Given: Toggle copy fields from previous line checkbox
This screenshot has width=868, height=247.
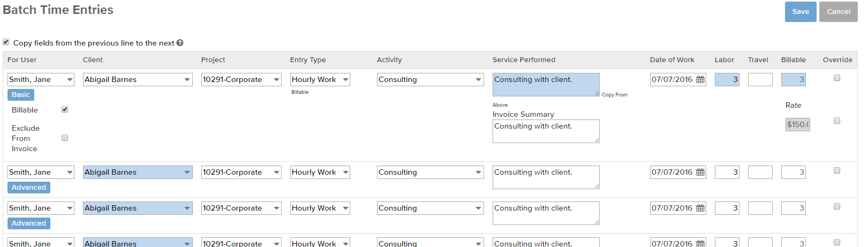Looking at the screenshot, I should [6, 42].
